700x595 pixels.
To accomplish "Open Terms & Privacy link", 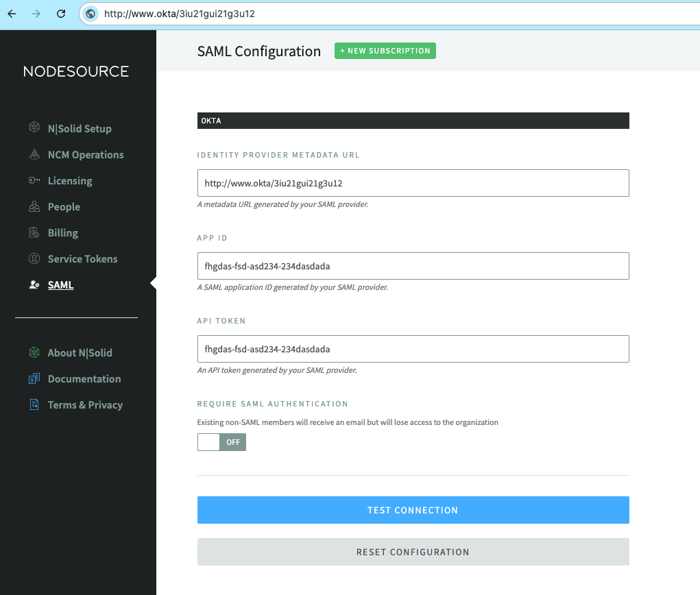I will click(85, 405).
